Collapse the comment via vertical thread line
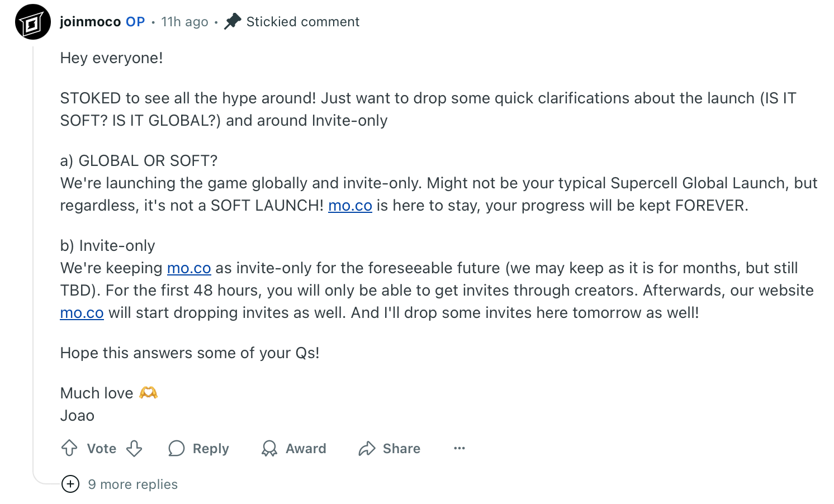The image size is (834, 504). (33, 251)
